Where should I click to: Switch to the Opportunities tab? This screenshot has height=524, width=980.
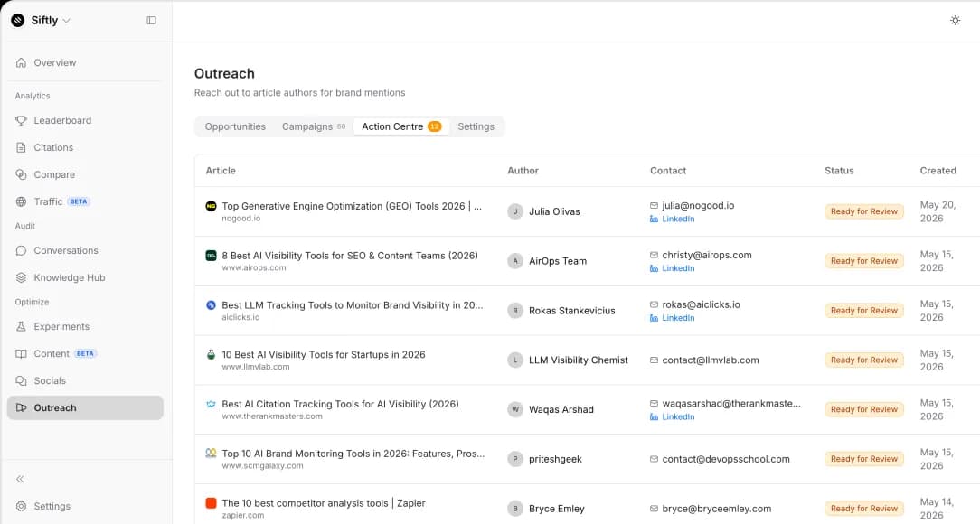click(x=235, y=126)
